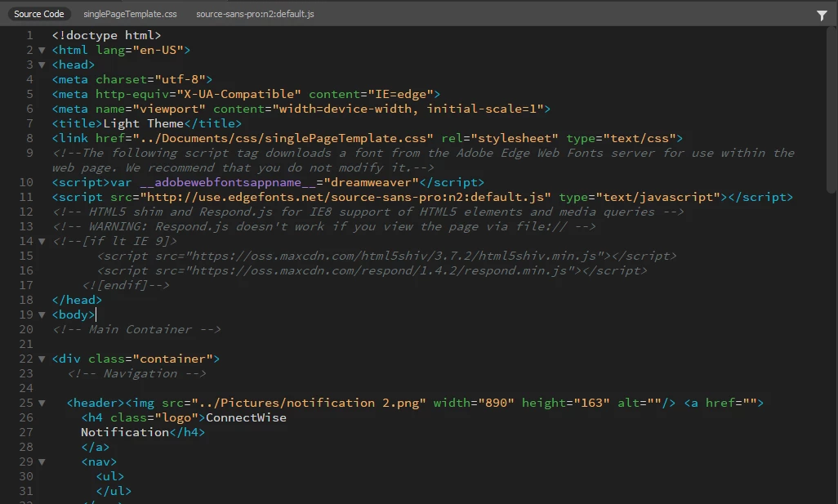This screenshot has width=838, height=504.
Task: Click the <!doctype html> declaration text
Action: tap(106, 35)
